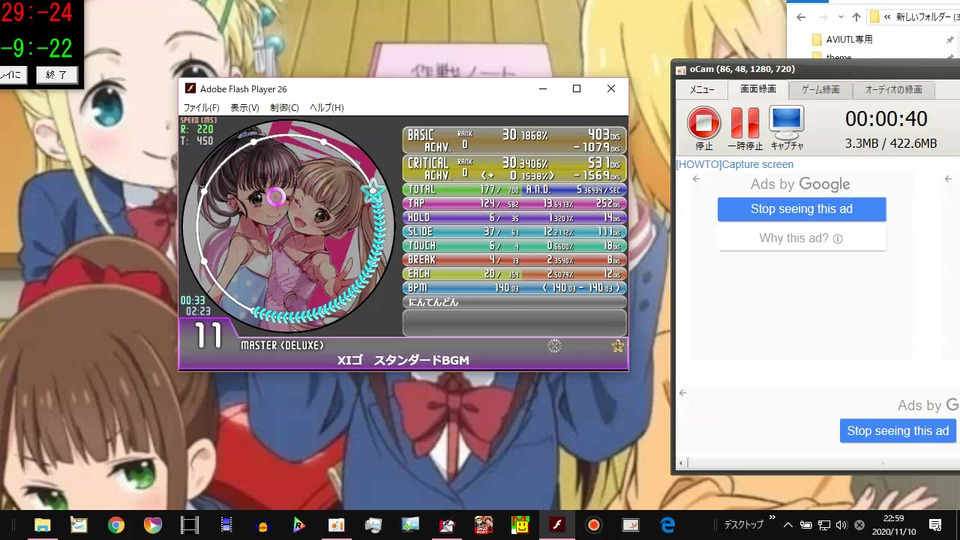Click the upper Stop seeing this ad button
Viewport: 960px width, 540px height.
tap(801, 209)
